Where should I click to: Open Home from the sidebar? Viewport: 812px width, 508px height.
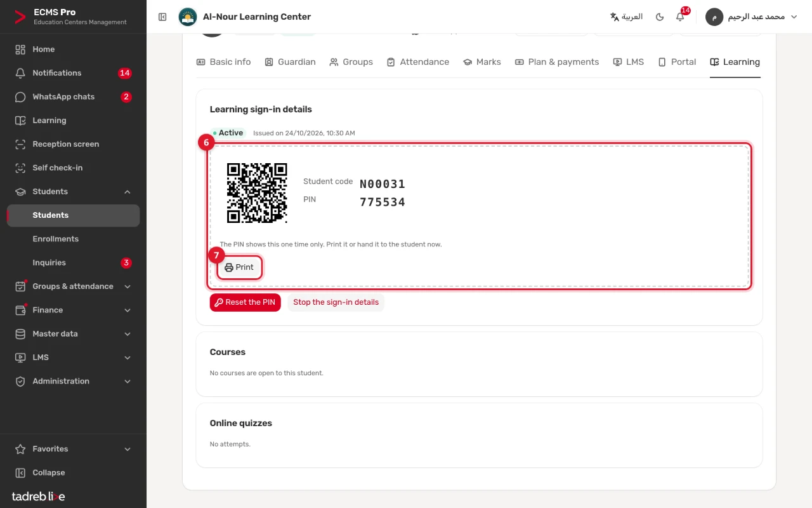[74, 50]
